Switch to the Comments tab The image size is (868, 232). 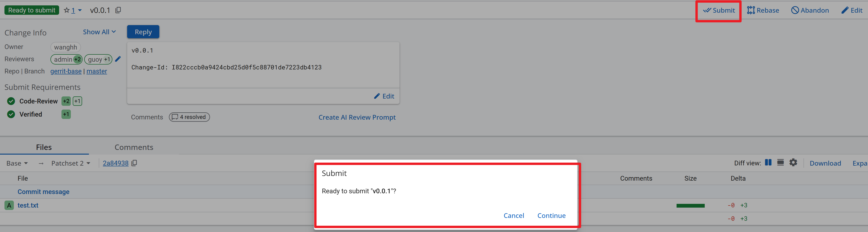tap(134, 147)
